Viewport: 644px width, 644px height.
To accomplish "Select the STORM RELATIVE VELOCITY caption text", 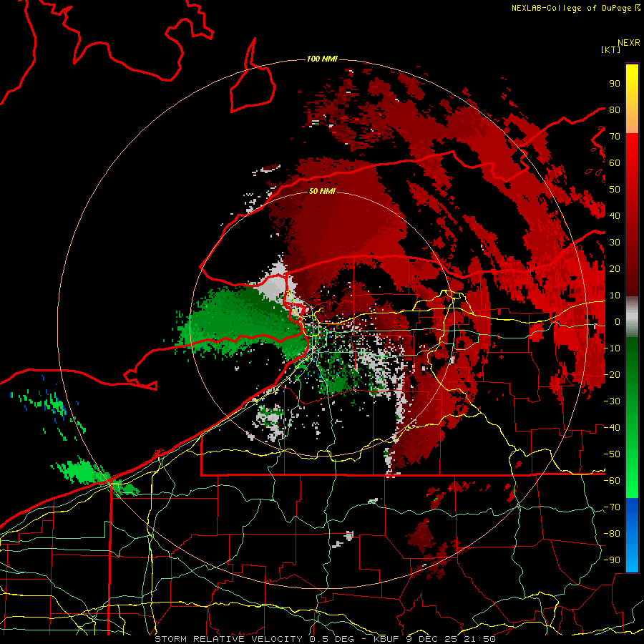I will pos(228,639).
